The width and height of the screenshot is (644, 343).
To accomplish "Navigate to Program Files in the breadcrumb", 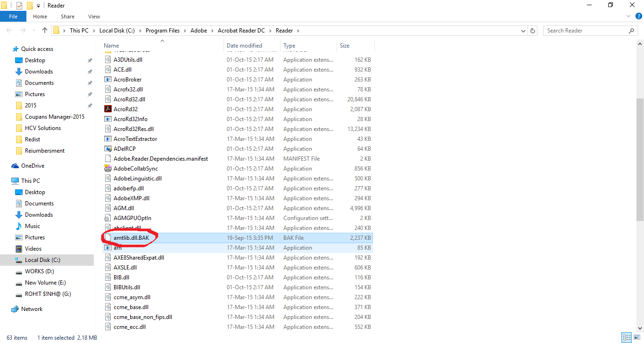I will 163,31.
